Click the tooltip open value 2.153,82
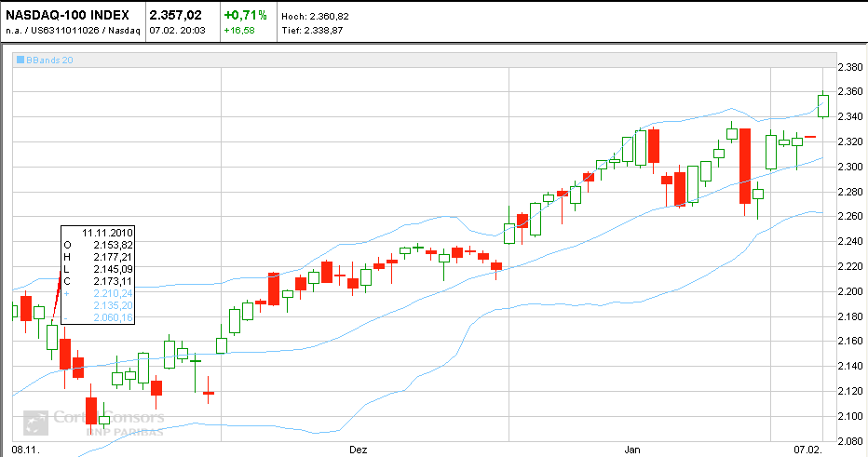Viewport: 868px width, 457px height. tap(113, 245)
